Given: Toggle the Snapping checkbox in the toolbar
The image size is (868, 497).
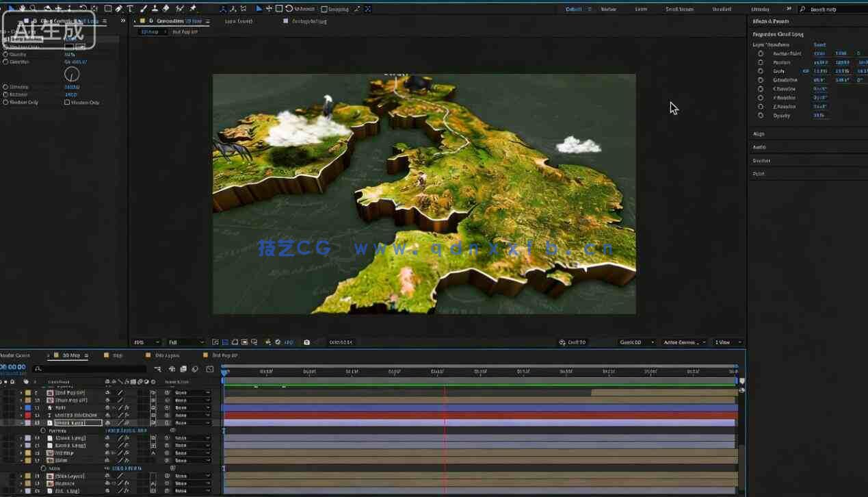Looking at the screenshot, I should pyautogui.click(x=324, y=9).
